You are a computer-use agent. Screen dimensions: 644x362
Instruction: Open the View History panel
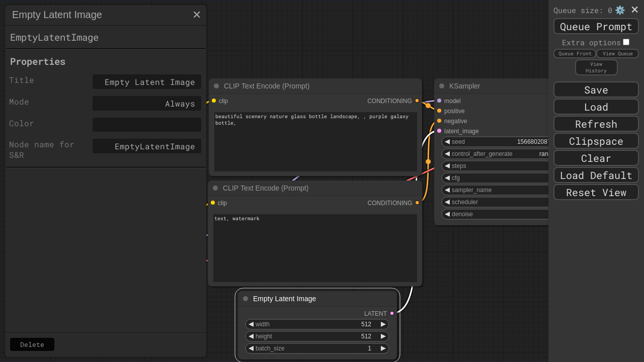click(x=596, y=67)
